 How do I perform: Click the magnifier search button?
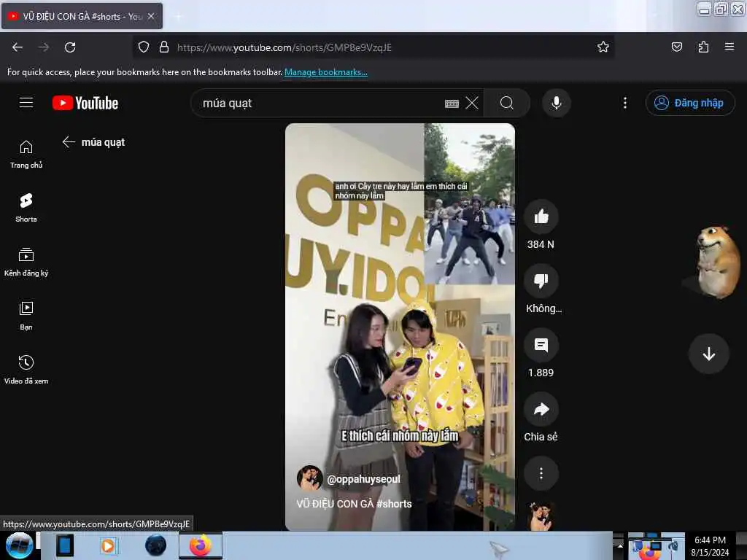click(x=507, y=103)
